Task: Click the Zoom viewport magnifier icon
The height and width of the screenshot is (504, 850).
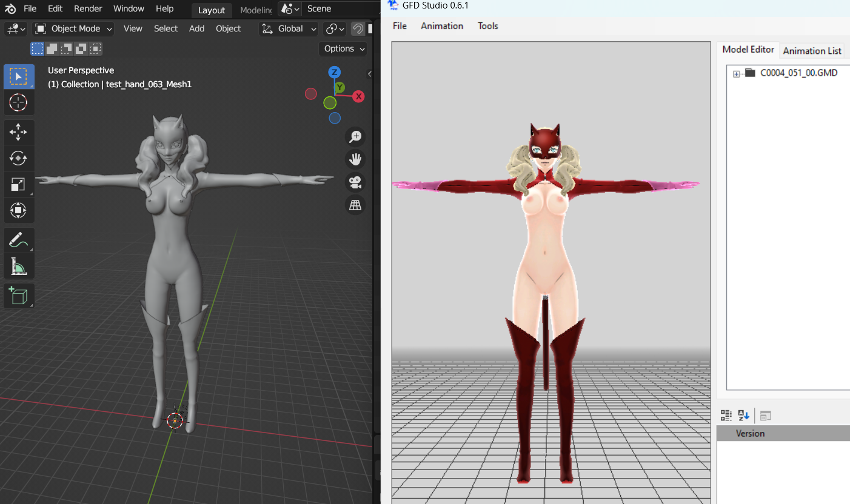Action: pyautogui.click(x=355, y=137)
